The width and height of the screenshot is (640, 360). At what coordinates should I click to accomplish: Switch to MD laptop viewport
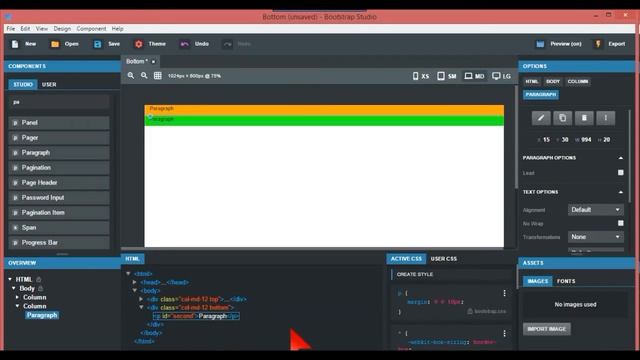point(474,76)
